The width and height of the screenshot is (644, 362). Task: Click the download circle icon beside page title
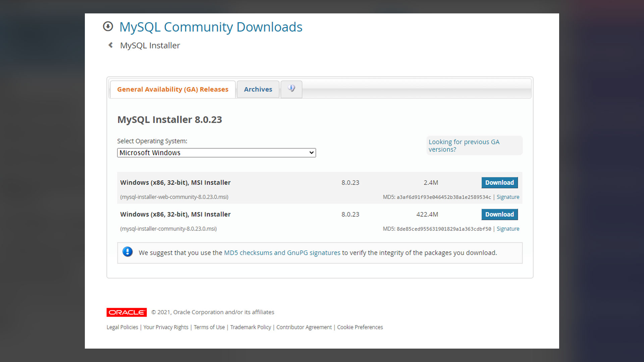tap(108, 26)
